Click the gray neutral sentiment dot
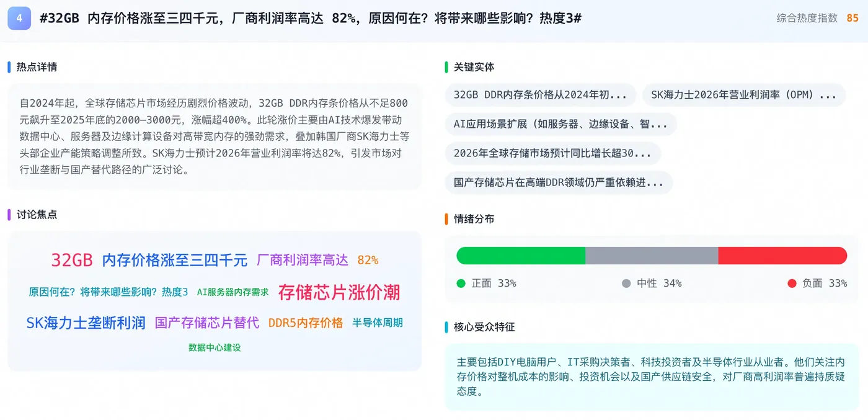This screenshot has height=420, width=868. click(x=626, y=284)
